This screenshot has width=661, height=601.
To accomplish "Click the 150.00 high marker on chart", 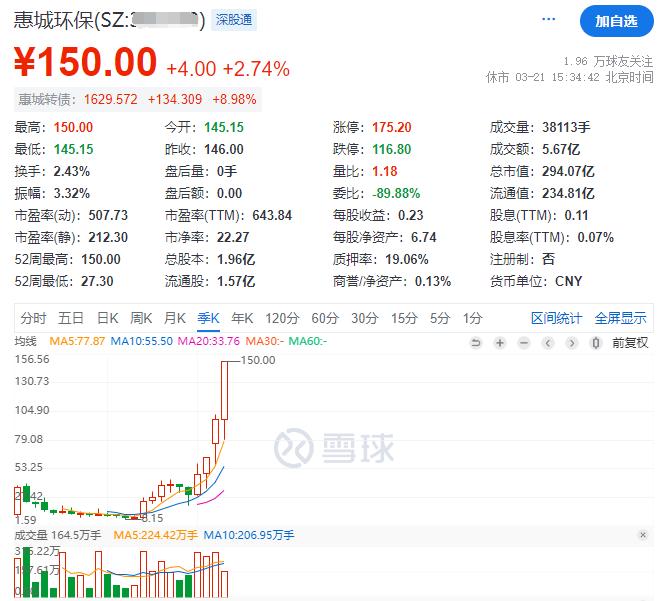I will tap(258, 360).
